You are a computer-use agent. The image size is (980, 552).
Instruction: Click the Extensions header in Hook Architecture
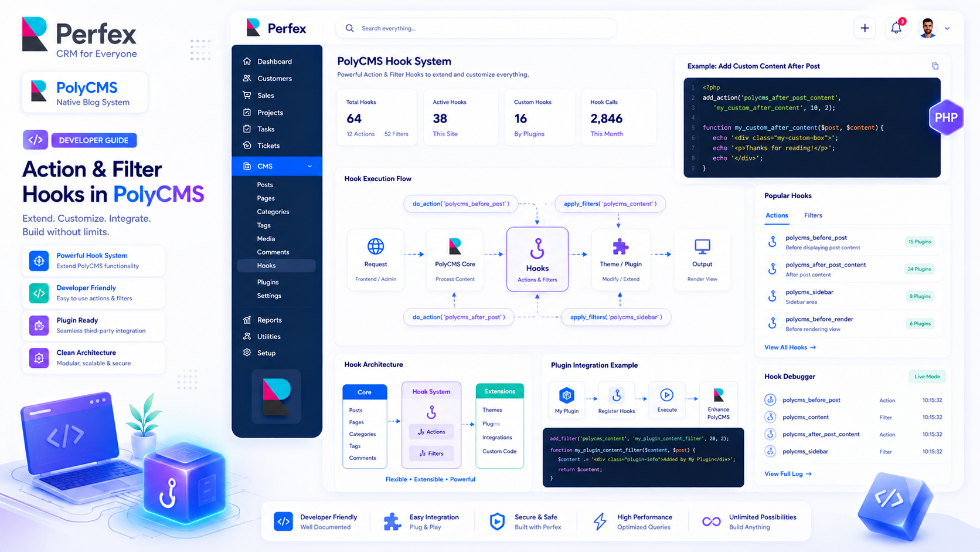499,391
